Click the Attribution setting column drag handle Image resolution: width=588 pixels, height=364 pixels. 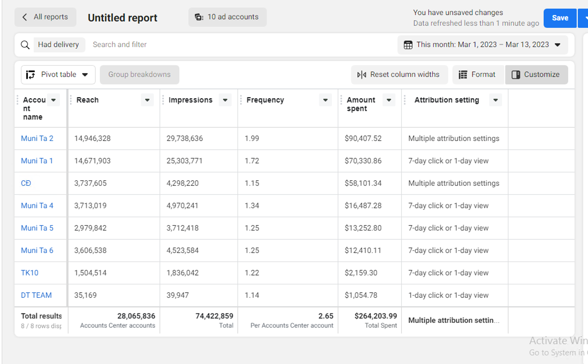coord(405,100)
